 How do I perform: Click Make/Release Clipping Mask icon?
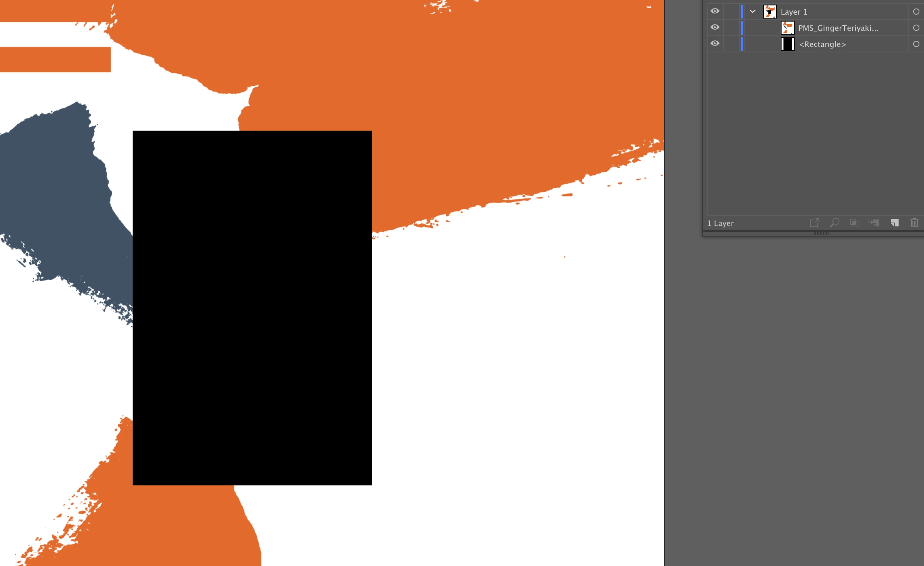tap(854, 223)
